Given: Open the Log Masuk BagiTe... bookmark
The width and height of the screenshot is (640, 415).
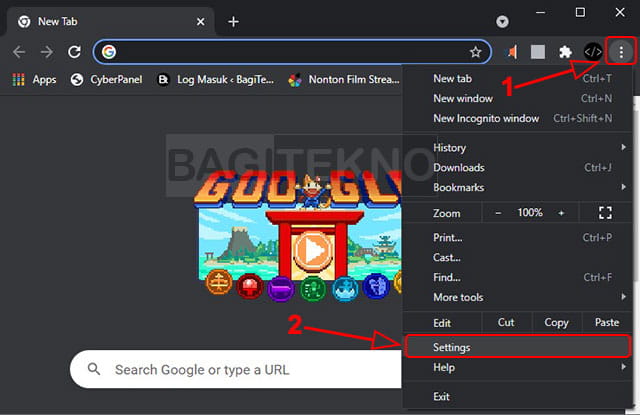Looking at the screenshot, I should click(216, 80).
